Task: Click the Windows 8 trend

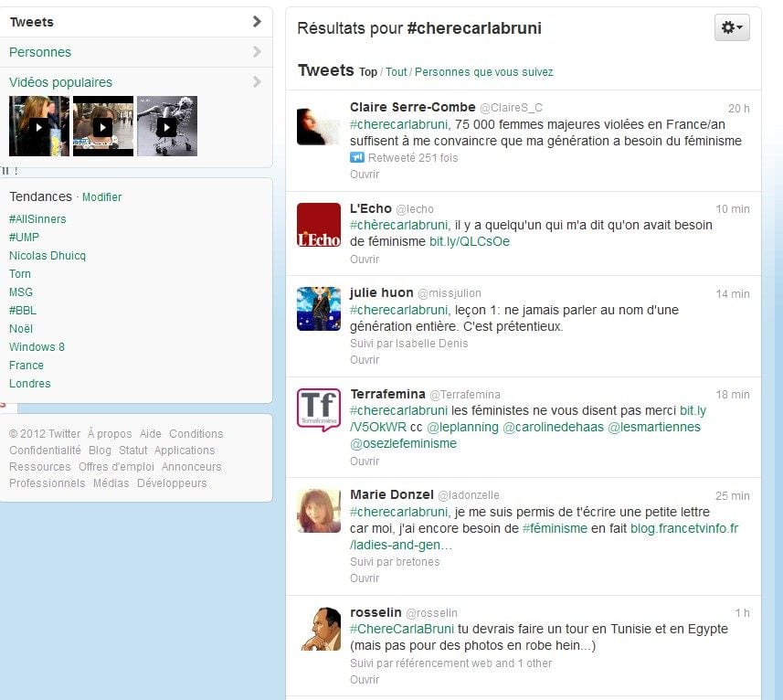Action: click(37, 347)
